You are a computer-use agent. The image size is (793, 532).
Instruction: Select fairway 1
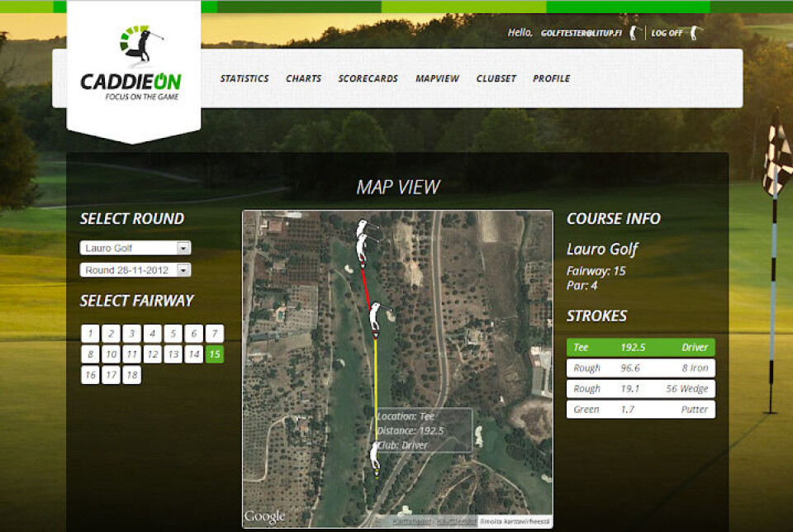click(91, 334)
